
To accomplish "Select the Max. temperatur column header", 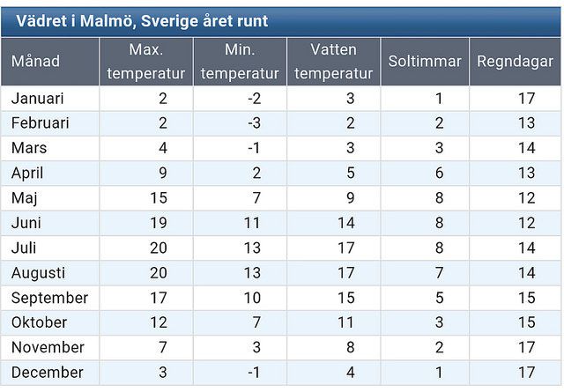I will [x=146, y=62].
